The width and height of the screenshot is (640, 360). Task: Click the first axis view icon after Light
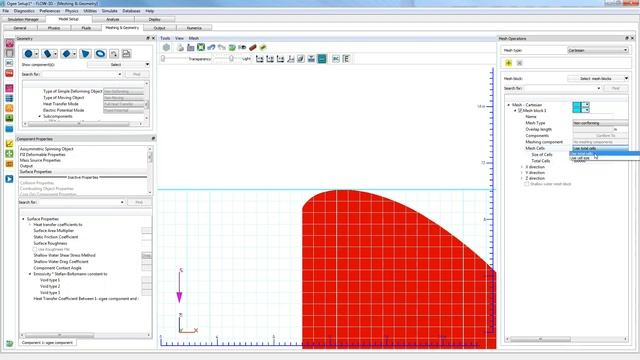[260, 59]
